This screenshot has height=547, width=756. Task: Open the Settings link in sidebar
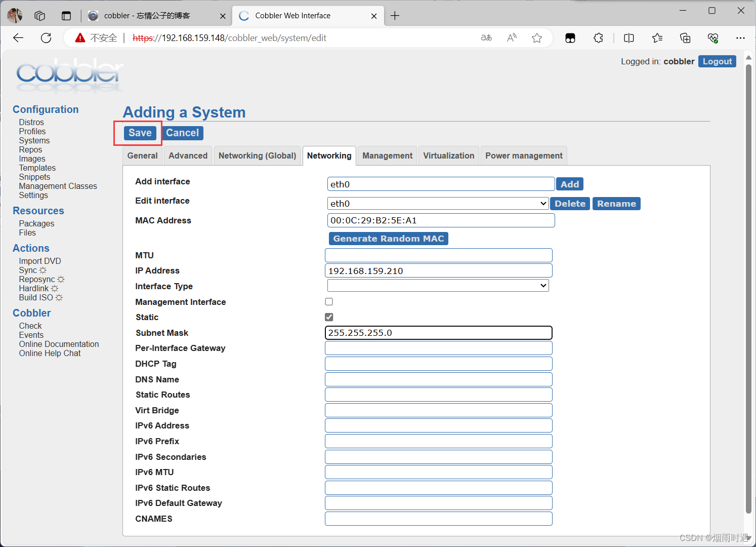[33, 196]
